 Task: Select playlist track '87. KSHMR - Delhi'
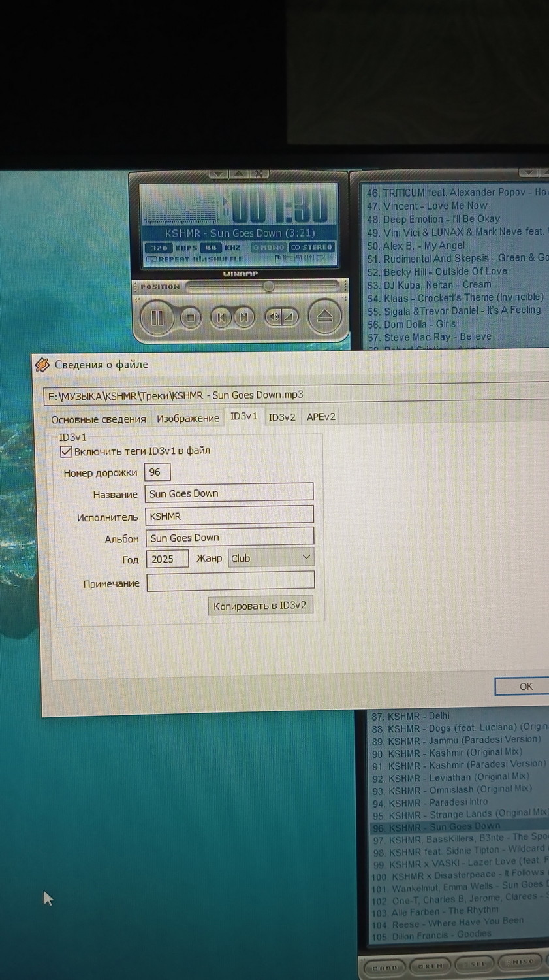pos(411,717)
